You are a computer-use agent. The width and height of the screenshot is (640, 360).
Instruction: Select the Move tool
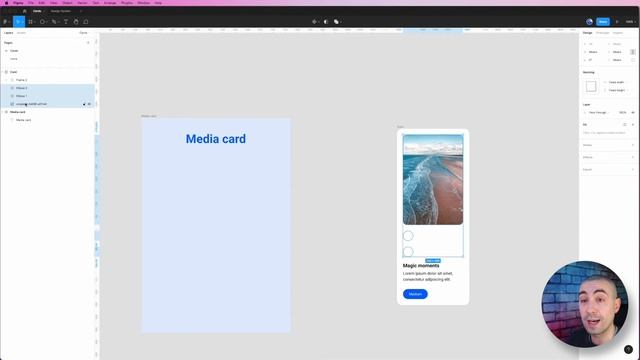click(17, 22)
